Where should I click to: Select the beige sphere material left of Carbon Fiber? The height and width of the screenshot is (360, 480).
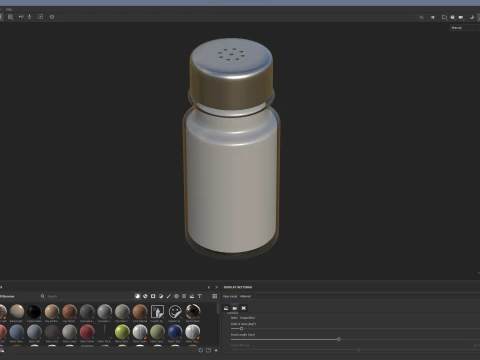(17, 312)
